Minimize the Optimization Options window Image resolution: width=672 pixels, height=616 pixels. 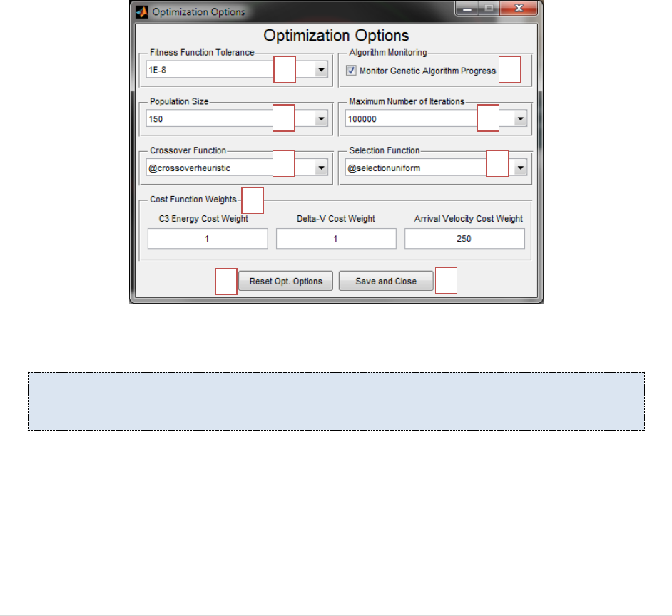point(467,9)
